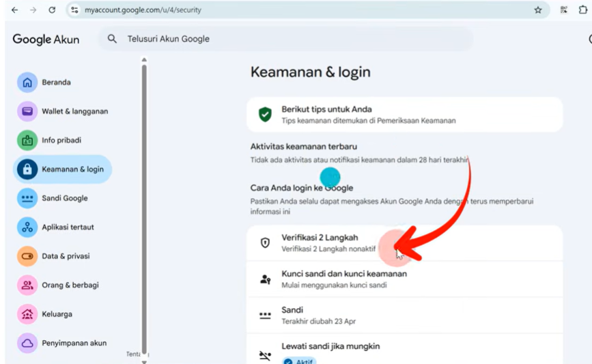Open Sandi Google in the sidebar
592x364 pixels.
62,198
